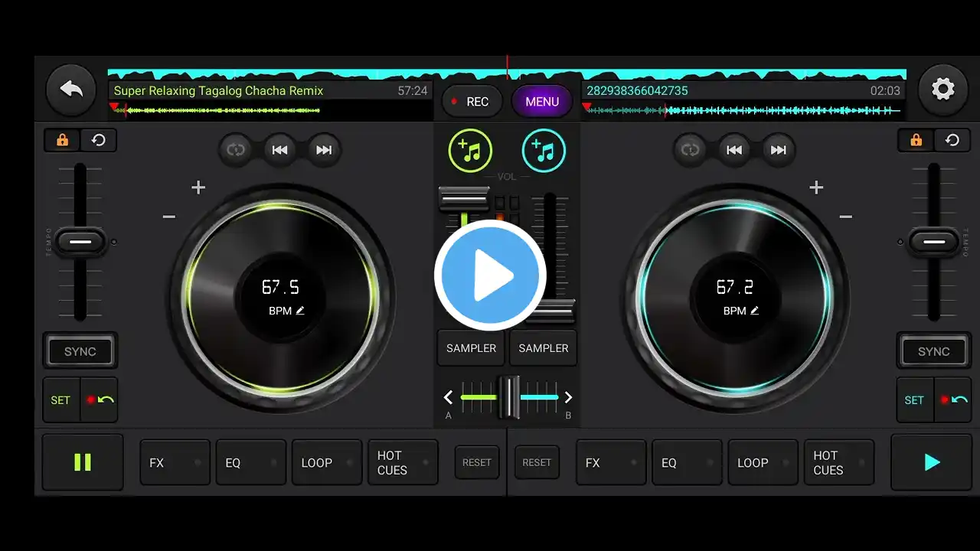Image resolution: width=980 pixels, height=551 pixels.
Task: Open the left SAMPLER pad
Action: (471, 348)
